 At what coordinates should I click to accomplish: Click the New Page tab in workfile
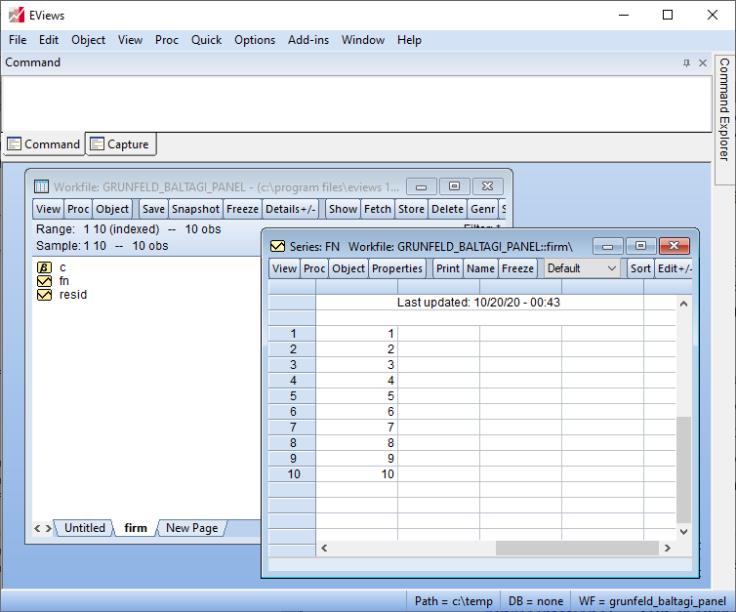point(191,528)
